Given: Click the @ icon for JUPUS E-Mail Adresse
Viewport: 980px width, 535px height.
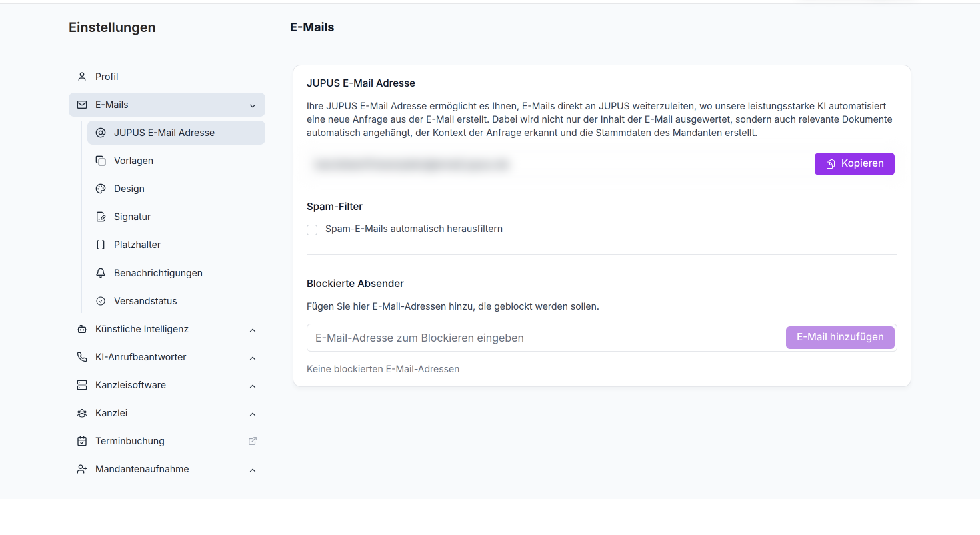Looking at the screenshot, I should pos(101,133).
